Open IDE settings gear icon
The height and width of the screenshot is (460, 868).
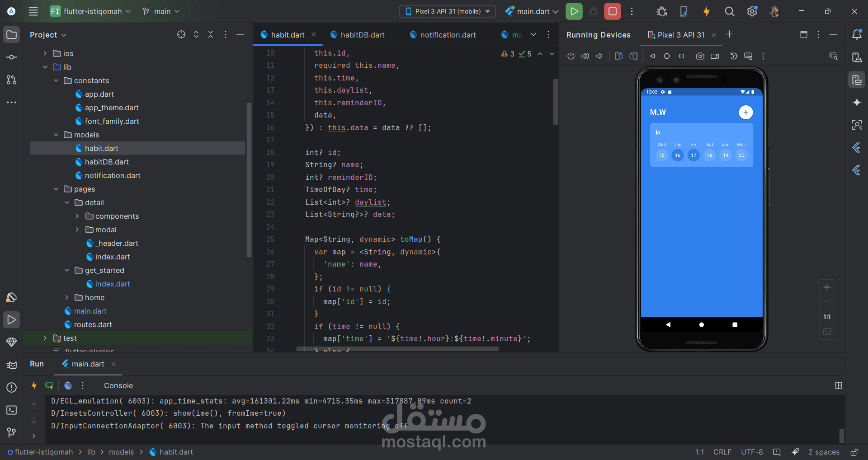[x=752, y=11]
